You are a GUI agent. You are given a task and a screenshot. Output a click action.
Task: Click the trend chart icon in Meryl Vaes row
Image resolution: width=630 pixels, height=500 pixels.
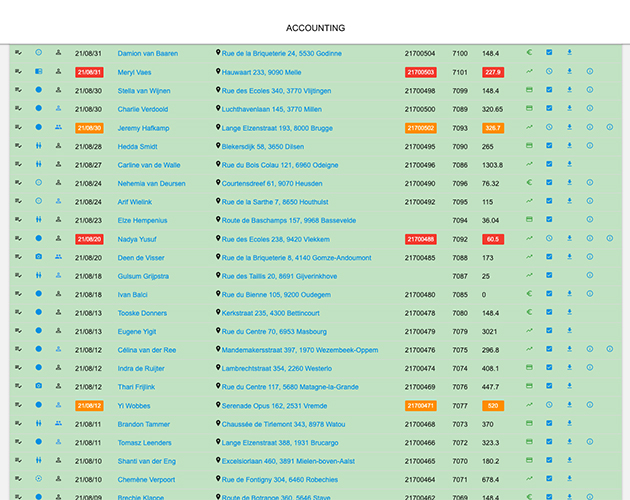click(x=530, y=72)
